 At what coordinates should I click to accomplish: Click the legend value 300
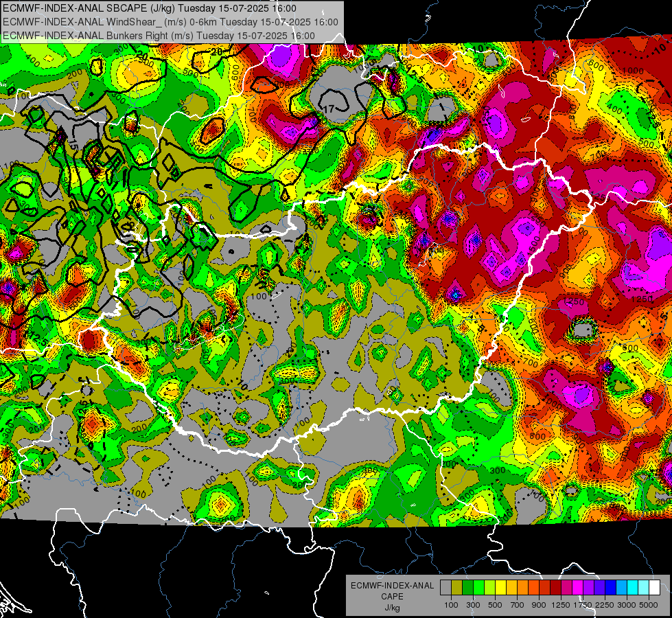pos(473,605)
